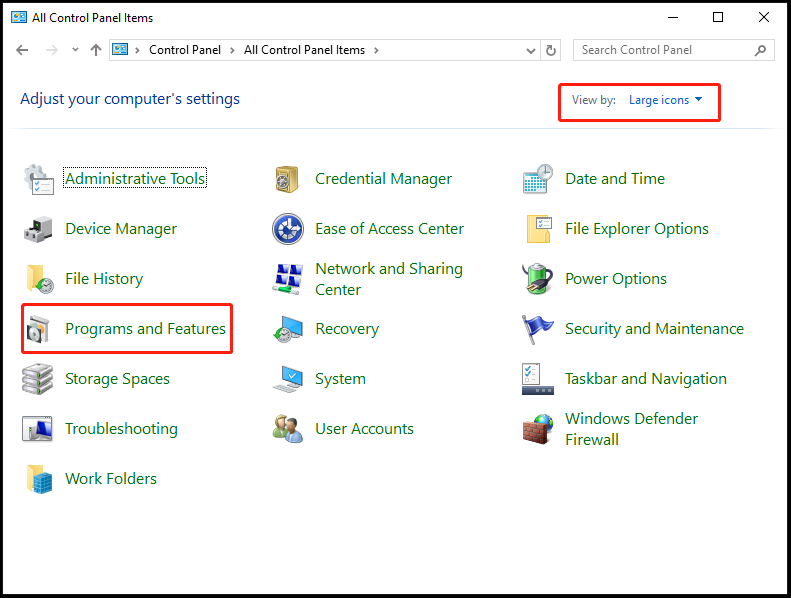The image size is (791, 598).
Task: Open Troubleshooting link
Action: (x=122, y=428)
